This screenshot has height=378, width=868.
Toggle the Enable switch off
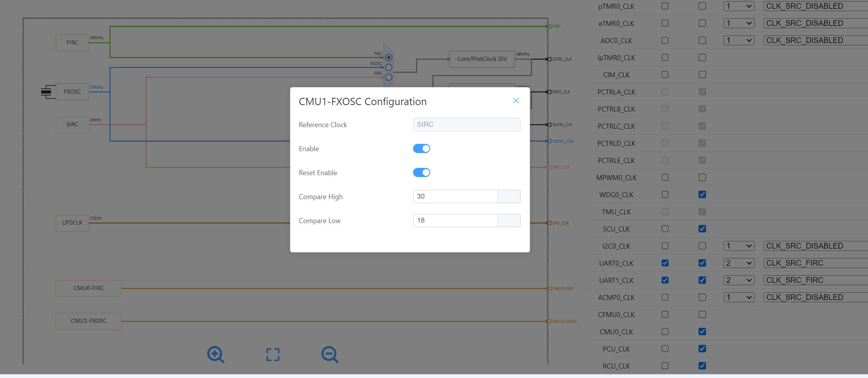tap(421, 148)
